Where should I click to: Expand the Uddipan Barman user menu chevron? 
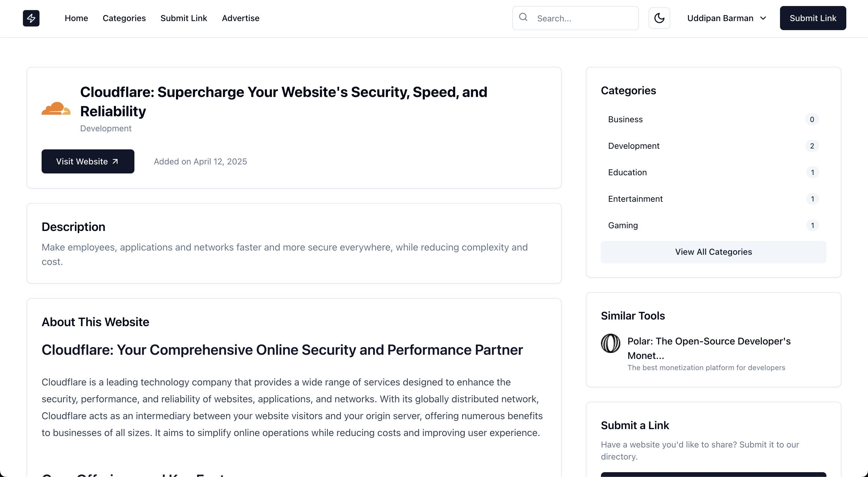pos(763,18)
